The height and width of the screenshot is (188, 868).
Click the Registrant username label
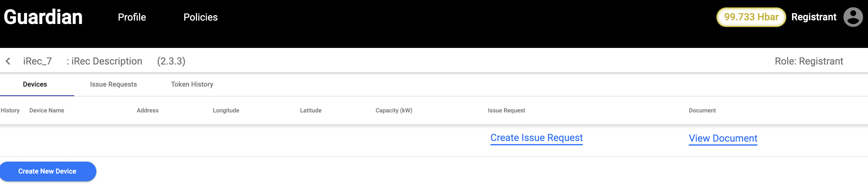[813, 17]
